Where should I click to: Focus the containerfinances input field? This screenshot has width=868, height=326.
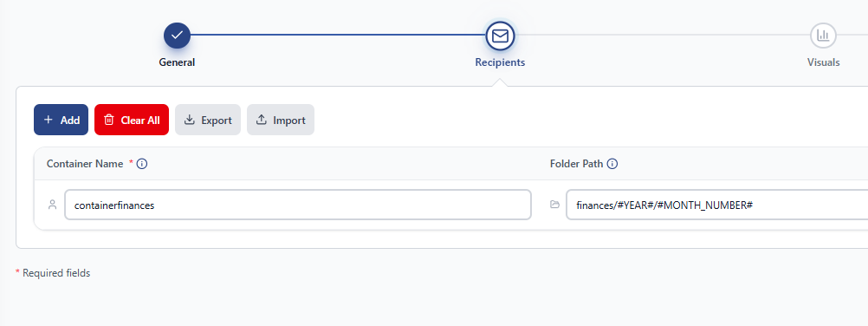298,205
